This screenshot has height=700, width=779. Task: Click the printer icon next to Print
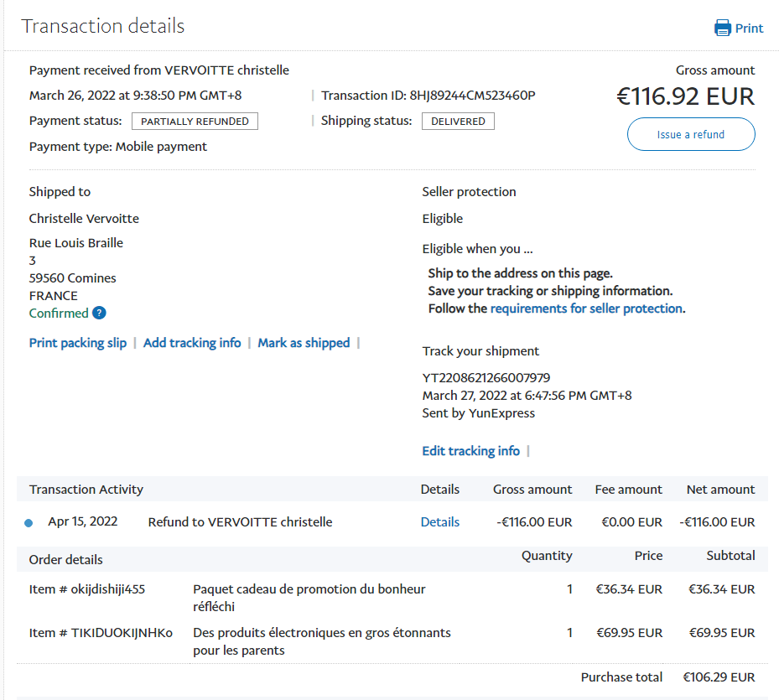click(722, 29)
